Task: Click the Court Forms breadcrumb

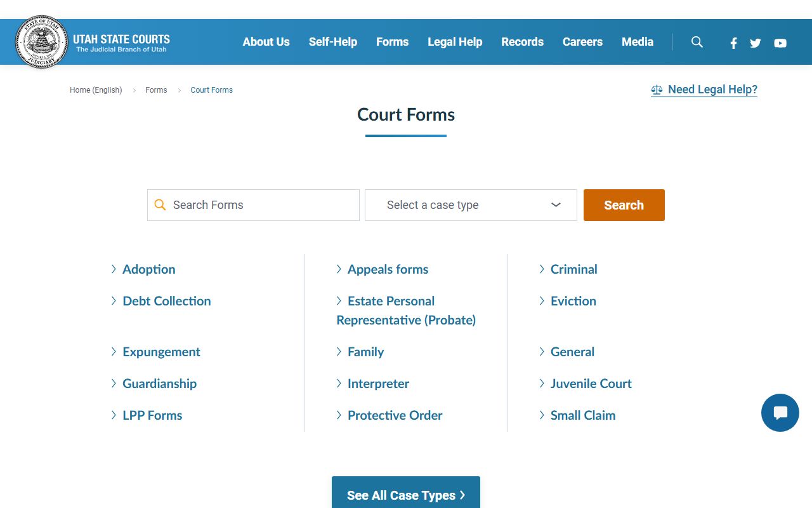Action: (x=212, y=90)
